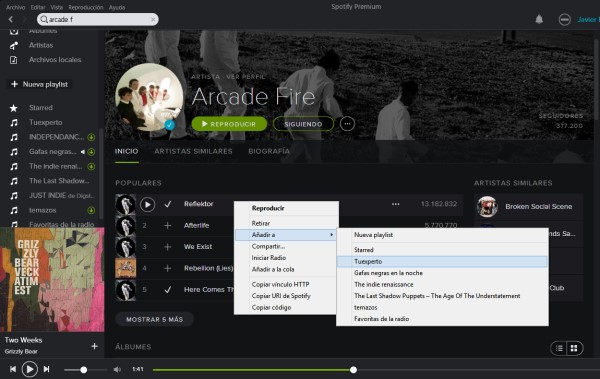Add Rebellion (Lies) to your music
Screen dimensions: 600x379
pos(168,268)
